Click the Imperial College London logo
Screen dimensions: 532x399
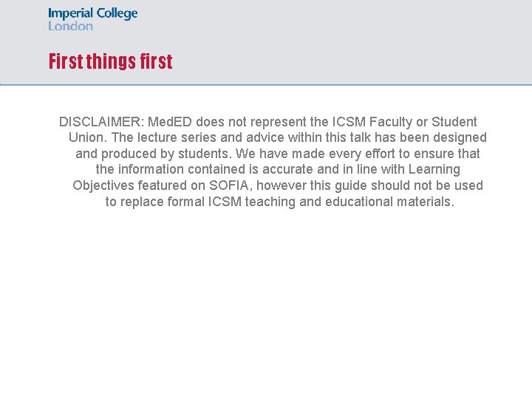pos(92,19)
